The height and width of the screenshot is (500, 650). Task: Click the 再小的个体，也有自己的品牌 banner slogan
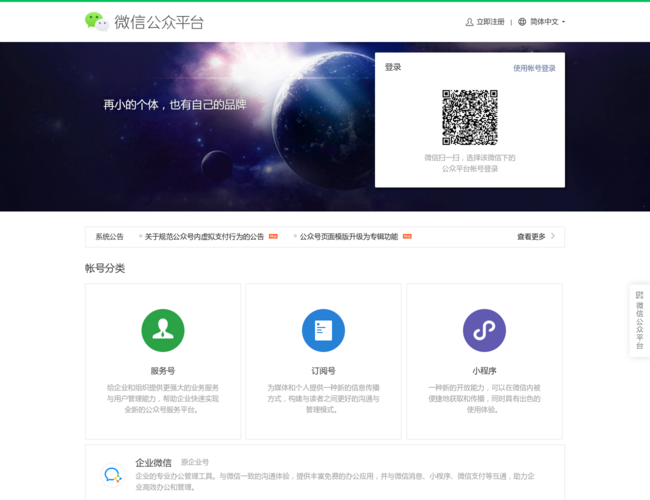(175, 104)
